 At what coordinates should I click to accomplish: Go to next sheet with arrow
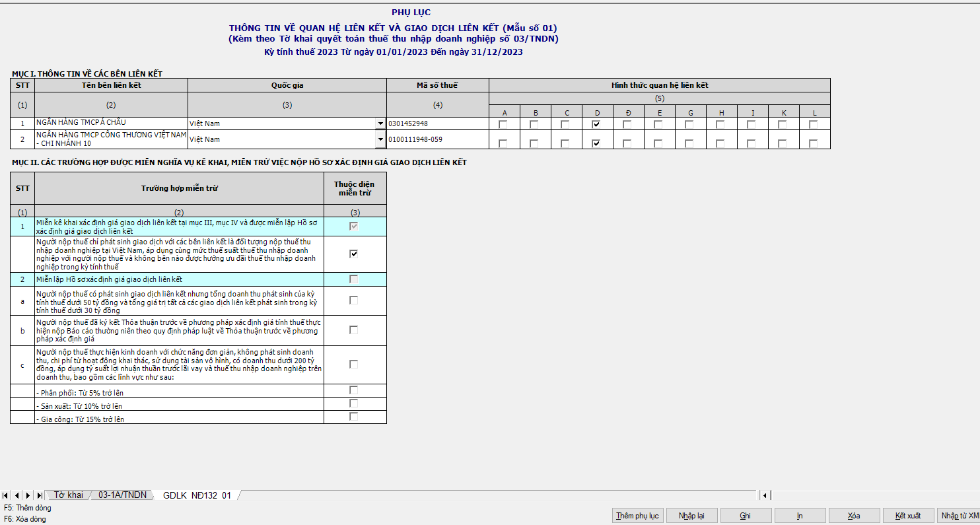pos(28,495)
